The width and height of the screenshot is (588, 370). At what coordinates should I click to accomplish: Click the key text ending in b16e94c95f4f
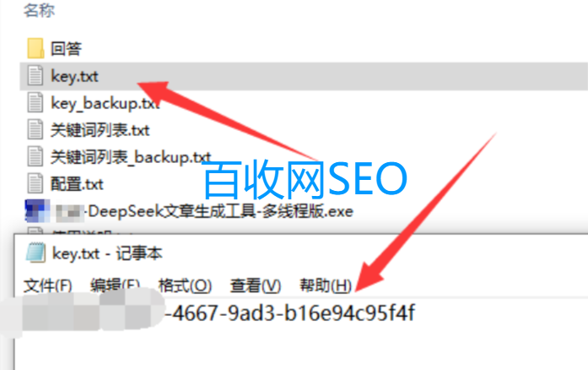[290, 313]
